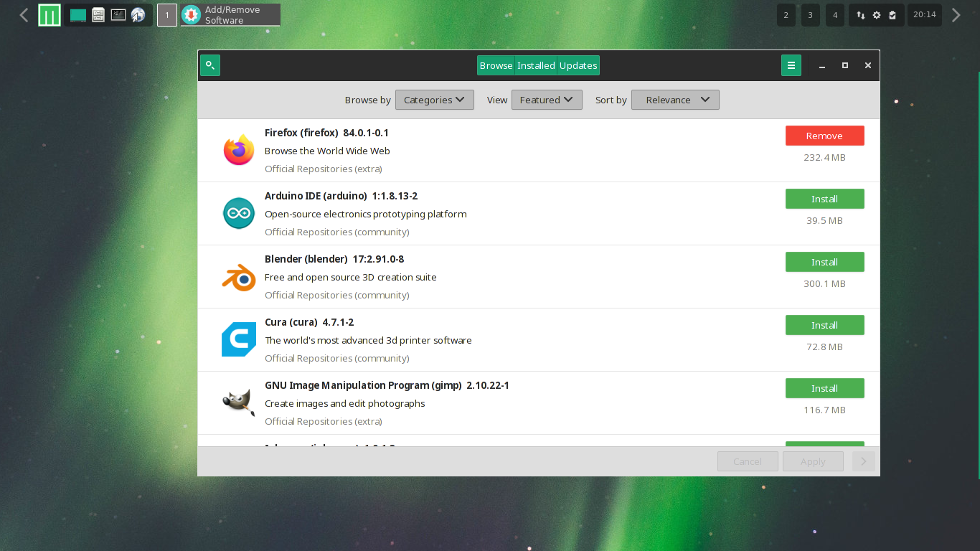Image resolution: width=980 pixels, height=551 pixels.
Task: Click the network transfer arrows tray icon
Action: [x=861, y=15]
